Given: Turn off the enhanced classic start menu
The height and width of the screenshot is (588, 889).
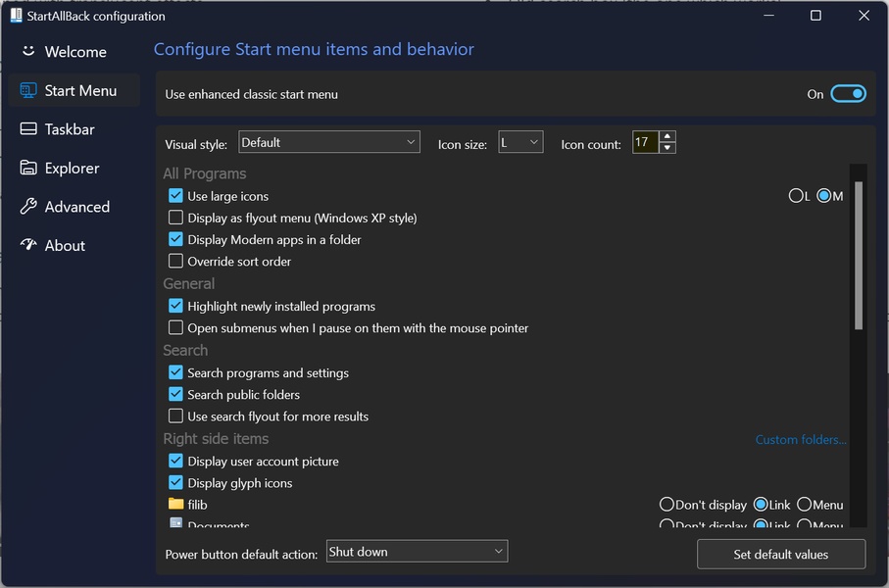Looking at the screenshot, I should (847, 93).
